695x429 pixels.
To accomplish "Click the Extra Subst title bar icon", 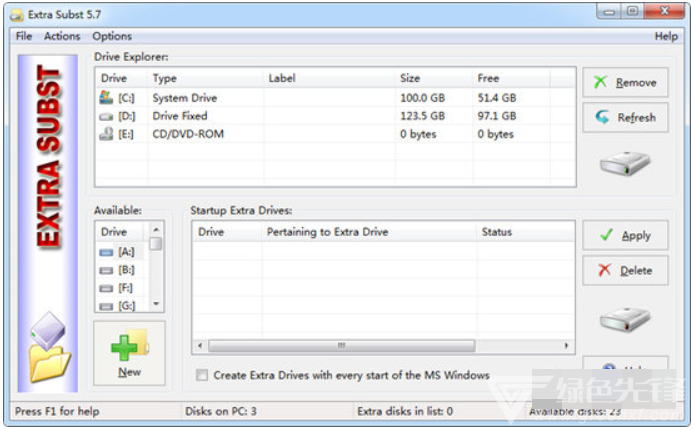I will (17, 15).
